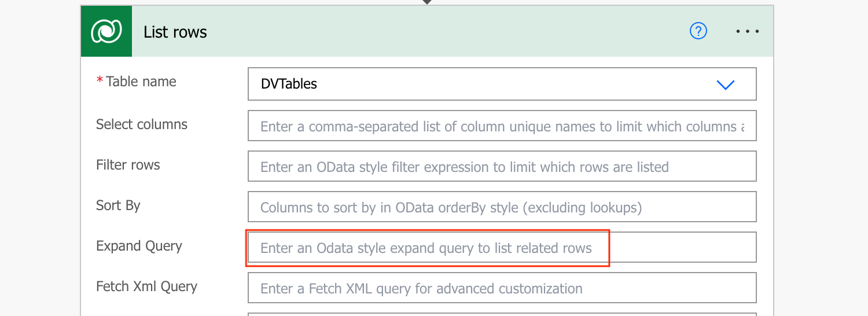Click into the Sort By field
This screenshot has width=868, height=316.
(x=502, y=207)
